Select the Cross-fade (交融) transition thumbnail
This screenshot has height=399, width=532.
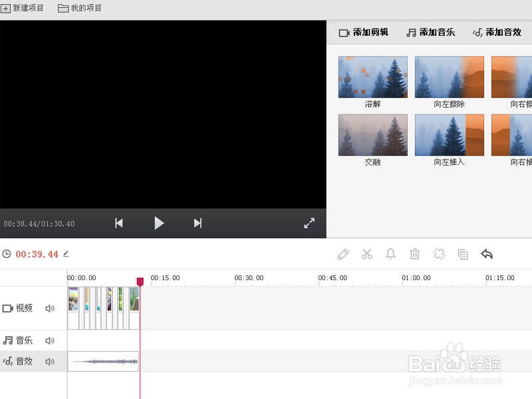373,135
